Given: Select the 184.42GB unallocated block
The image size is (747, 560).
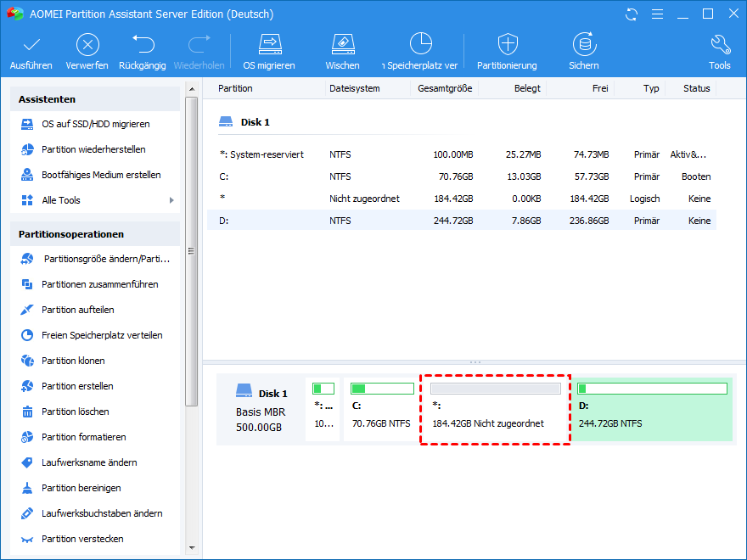Looking at the screenshot, I should tap(495, 409).
